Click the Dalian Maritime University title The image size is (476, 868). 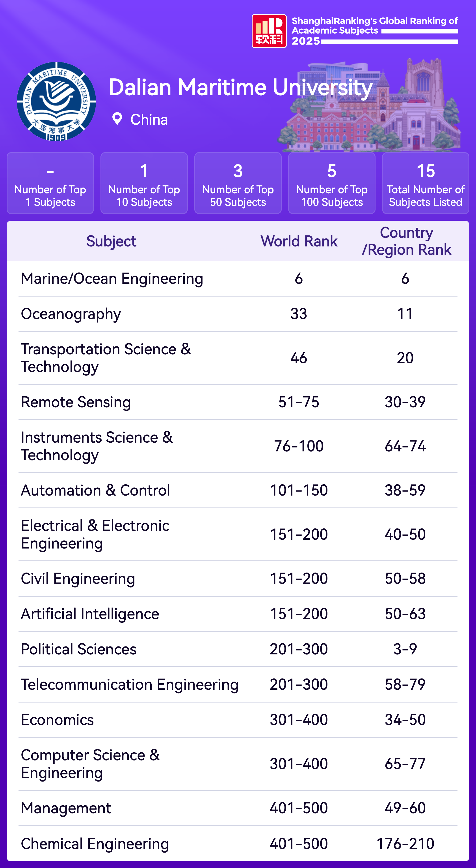(240, 88)
